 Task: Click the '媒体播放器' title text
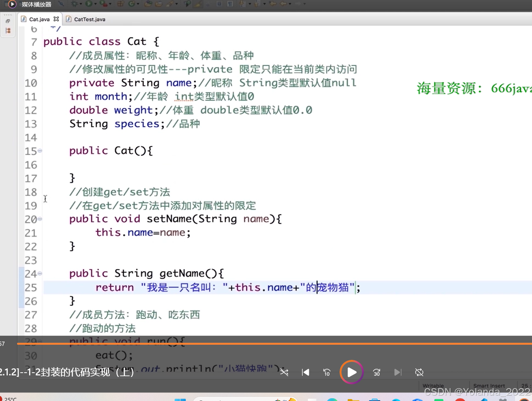(x=36, y=5)
